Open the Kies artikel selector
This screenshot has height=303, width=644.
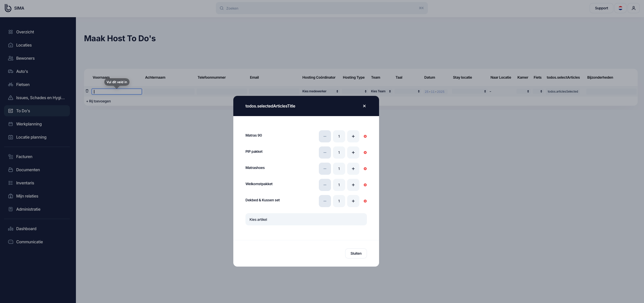click(x=306, y=219)
